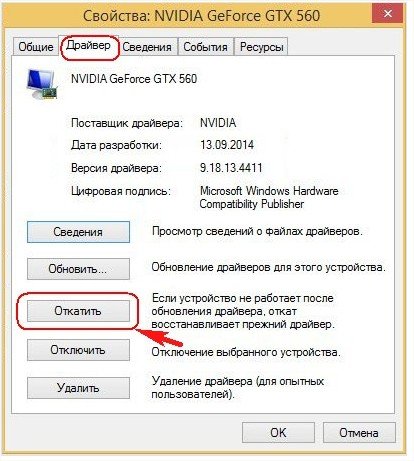The height and width of the screenshot is (461, 414).
Task: Open the Сведения tab
Action: [147, 47]
